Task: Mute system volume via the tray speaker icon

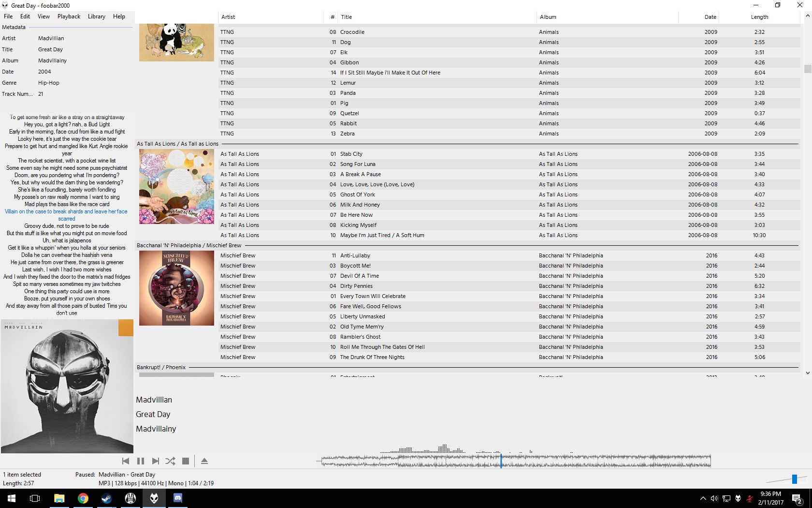Action: 714,498
